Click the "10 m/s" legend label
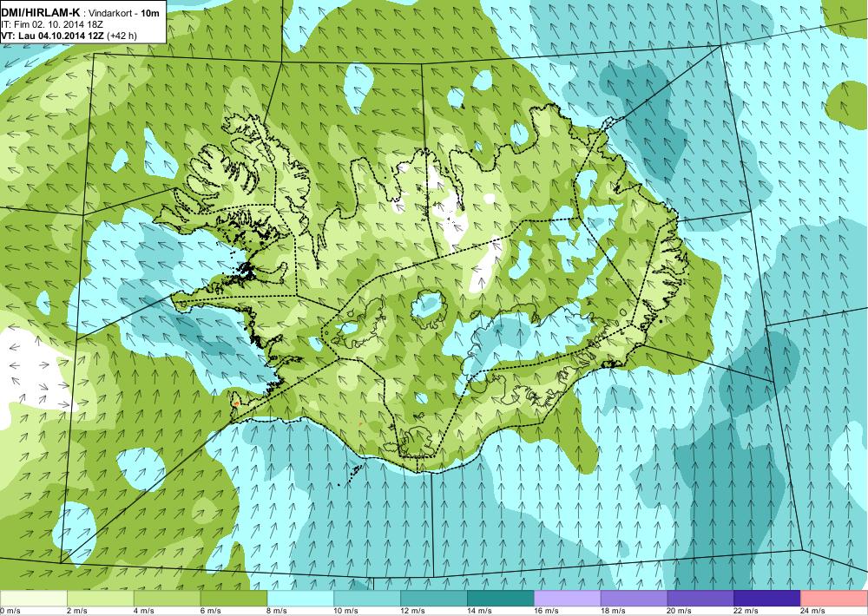 346,611
